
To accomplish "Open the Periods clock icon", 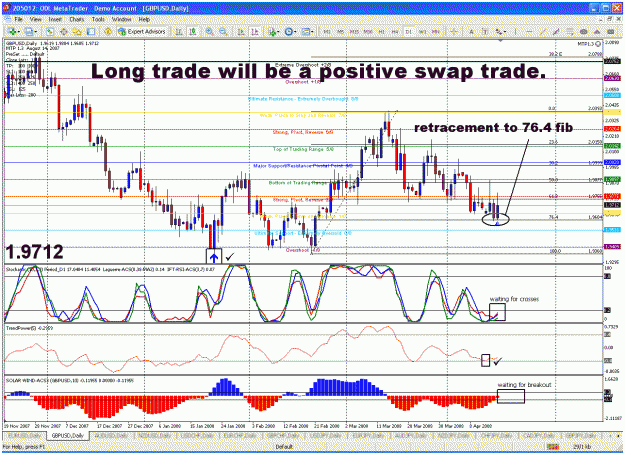I will click(x=288, y=32).
